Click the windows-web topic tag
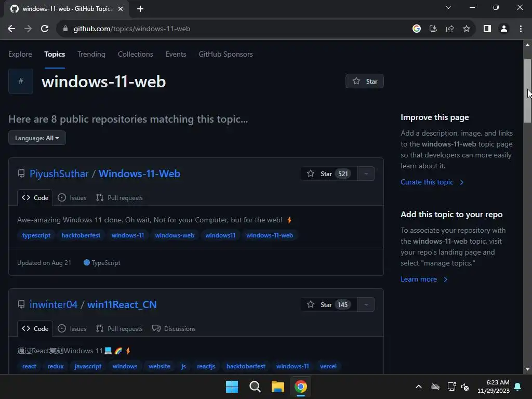The image size is (532, 399). tap(175, 235)
